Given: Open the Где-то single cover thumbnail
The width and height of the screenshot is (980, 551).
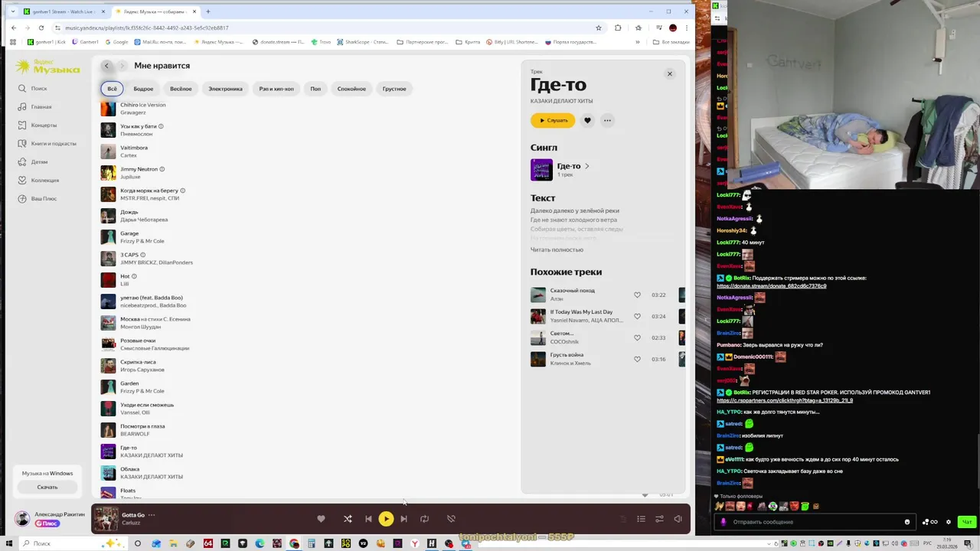Looking at the screenshot, I should coord(541,170).
